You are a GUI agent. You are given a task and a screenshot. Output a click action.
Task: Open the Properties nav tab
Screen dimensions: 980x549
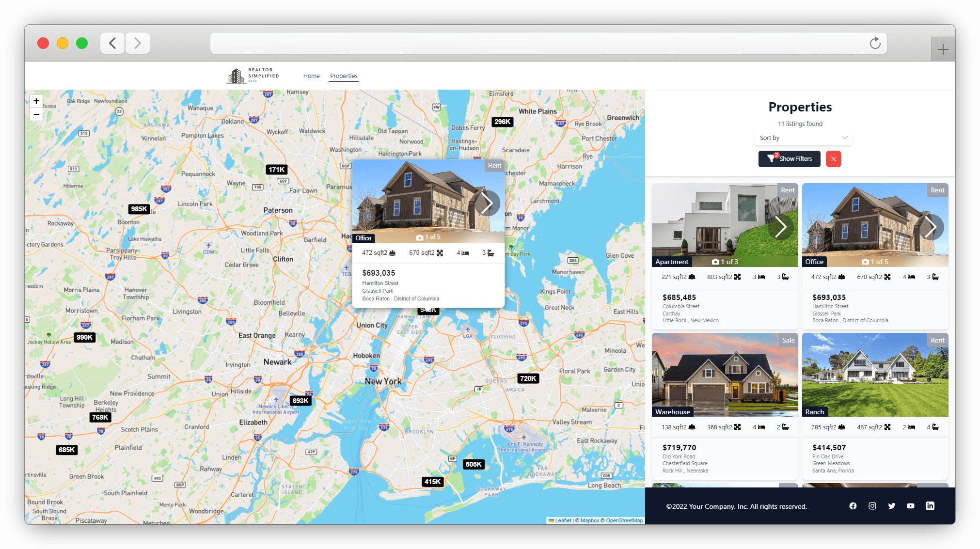(x=344, y=76)
